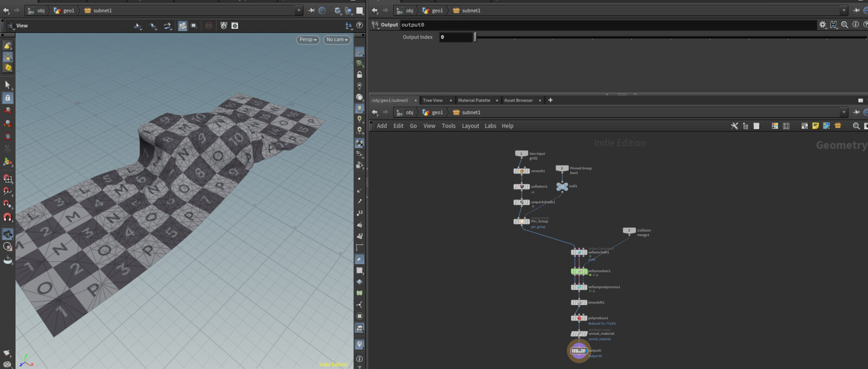Open the Persp viewport menu
This screenshot has height=369, width=868.
coord(308,40)
